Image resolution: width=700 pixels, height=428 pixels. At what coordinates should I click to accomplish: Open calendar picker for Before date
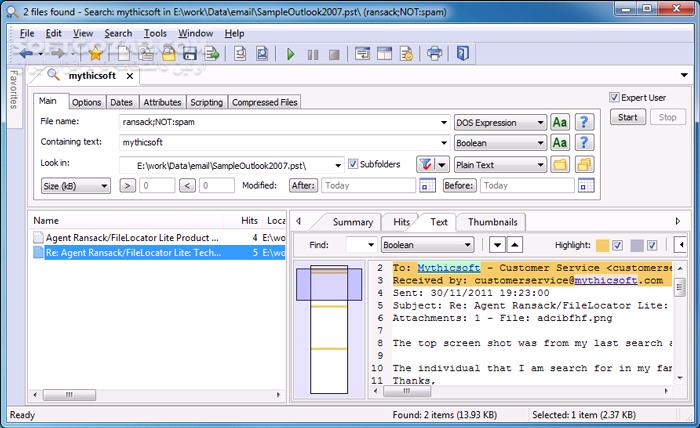586,185
